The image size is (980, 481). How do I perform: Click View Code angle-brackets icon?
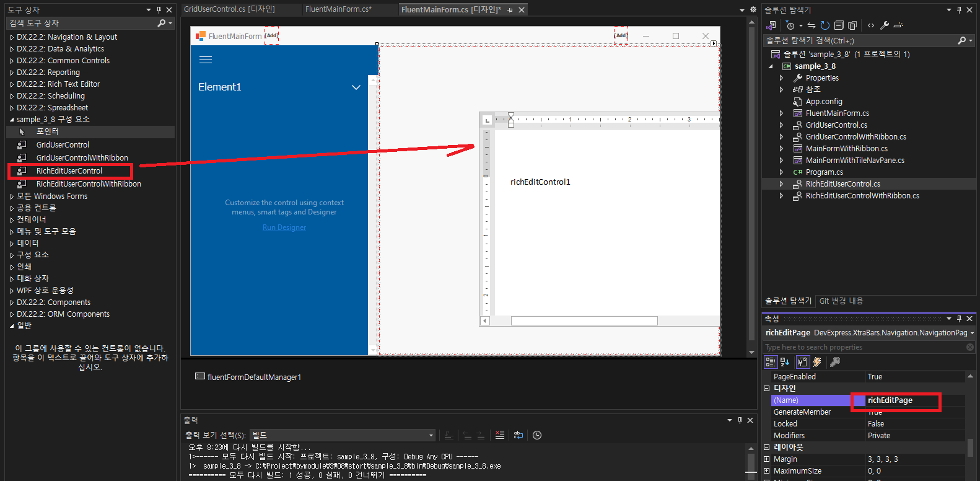[871, 25]
